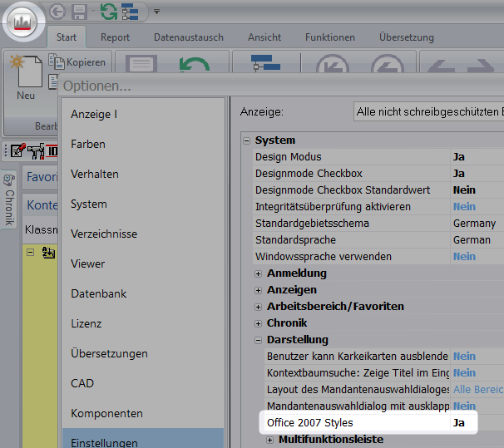Select the Office 2007 Styles row label
Image resolution: width=504 pixels, height=448 pixels.
coord(310,422)
